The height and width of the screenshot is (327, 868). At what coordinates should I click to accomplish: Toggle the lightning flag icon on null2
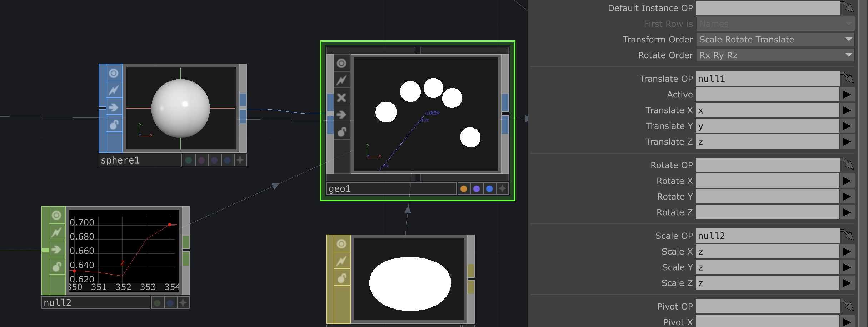(x=56, y=232)
